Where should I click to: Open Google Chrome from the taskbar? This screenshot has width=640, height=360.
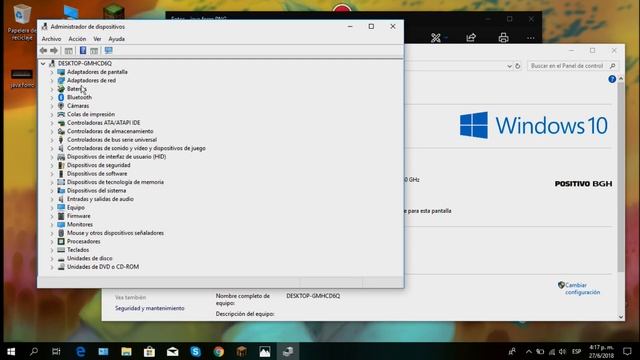218,351
